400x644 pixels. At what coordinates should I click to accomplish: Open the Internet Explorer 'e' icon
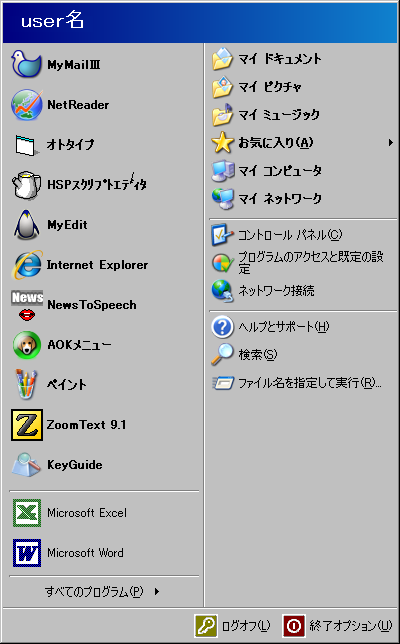point(27,265)
